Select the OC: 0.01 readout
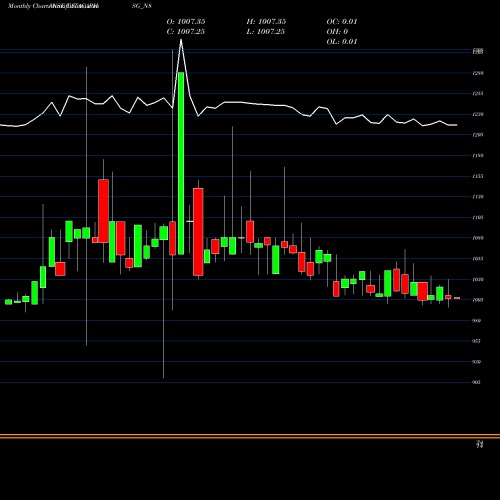The height and width of the screenshot is (500, 500). [x=342, y=22]
